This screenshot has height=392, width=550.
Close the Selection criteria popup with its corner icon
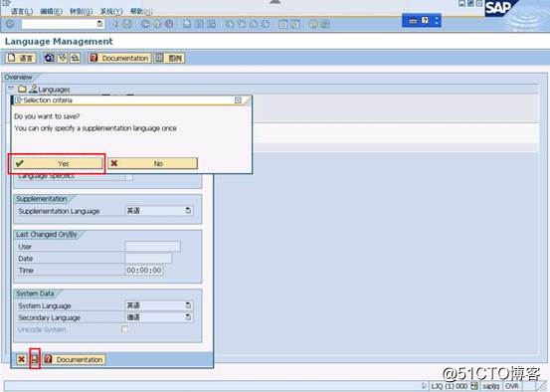[238, 100]
